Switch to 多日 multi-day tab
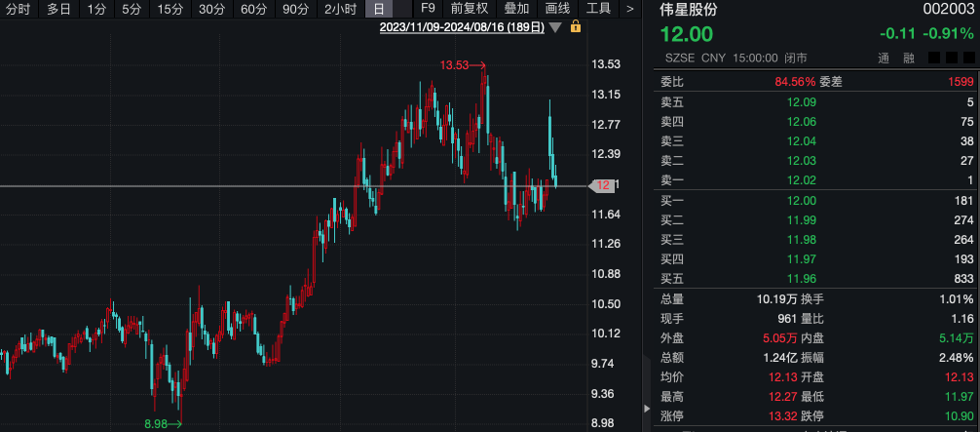 [x=59, y=9]
